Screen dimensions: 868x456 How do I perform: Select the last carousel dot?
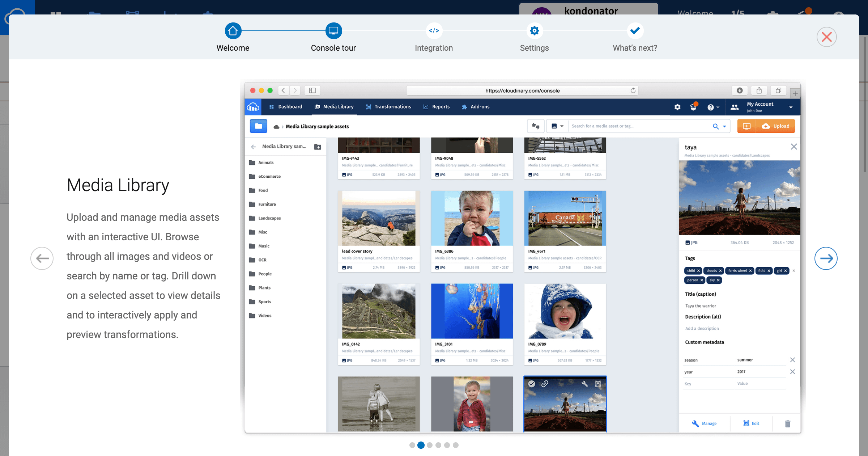pos(456,445)
